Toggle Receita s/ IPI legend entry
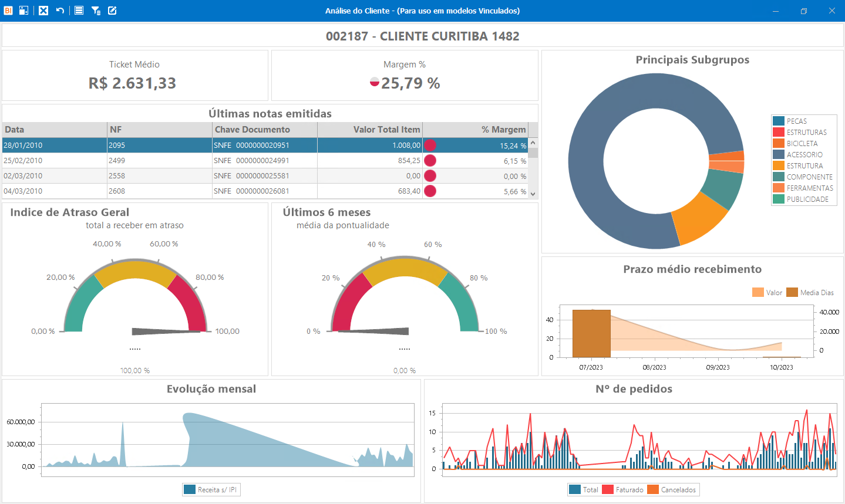 point(210,489)
